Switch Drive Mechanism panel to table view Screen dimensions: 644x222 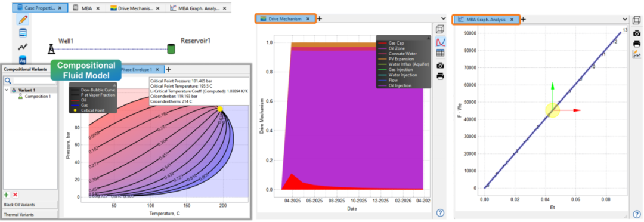(x=440, y=53)
